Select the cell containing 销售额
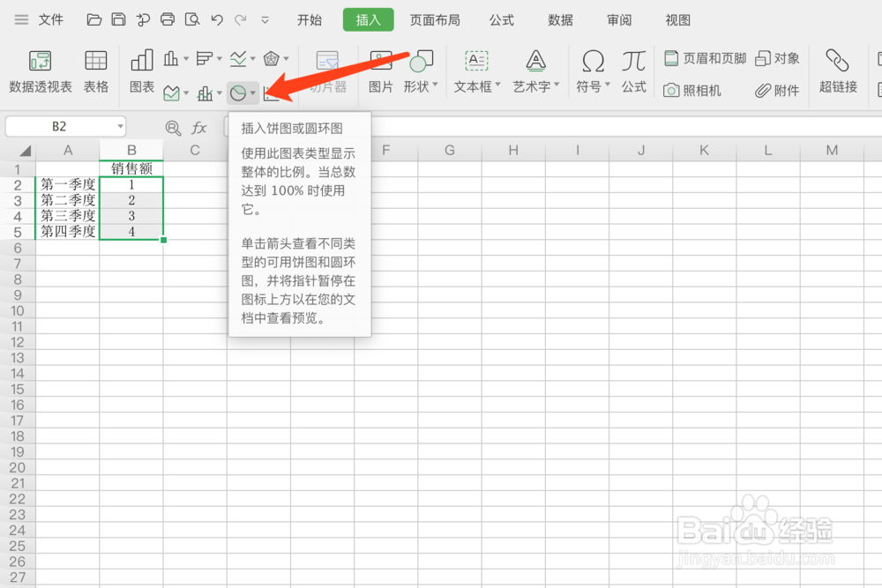Screen dimensions: 882x588 tap(131, 168)
